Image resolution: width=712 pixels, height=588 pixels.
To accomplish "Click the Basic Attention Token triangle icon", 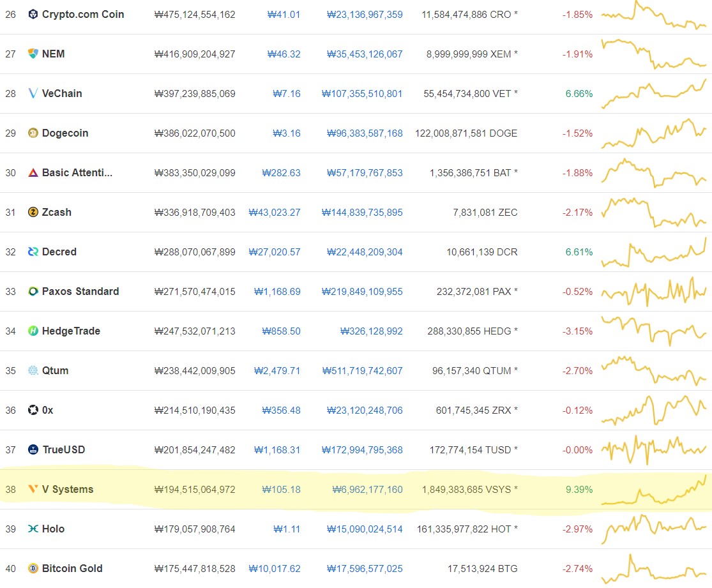I will tap(33, 172).
